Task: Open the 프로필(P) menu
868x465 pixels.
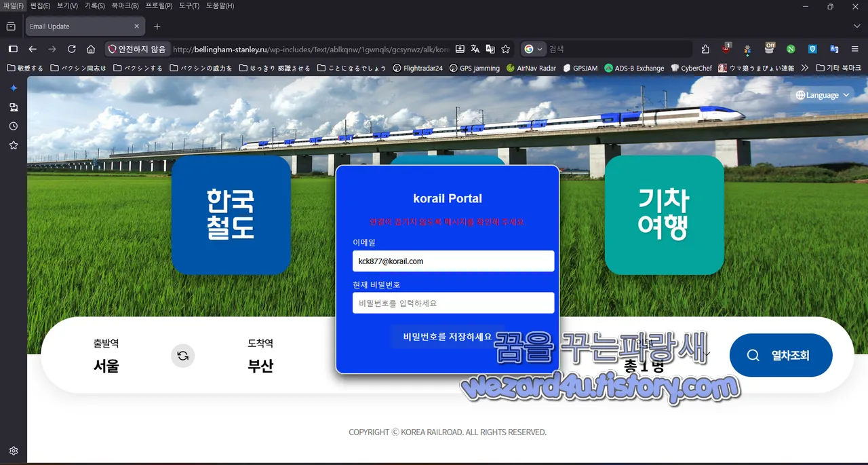Action: [x=159, y=6]
